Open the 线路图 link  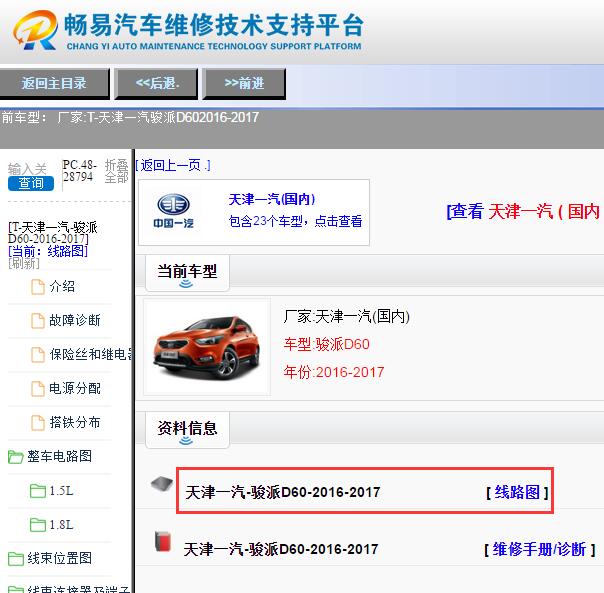(x=517, y=492)
